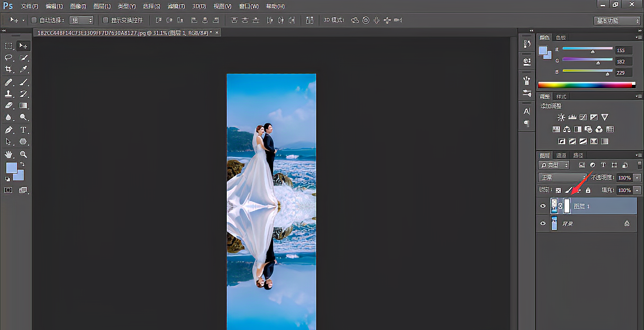Viewport: 644px width, 330px height.
Task: Add a Brightness/Contrast adjustment
Action: coord(561,117)
